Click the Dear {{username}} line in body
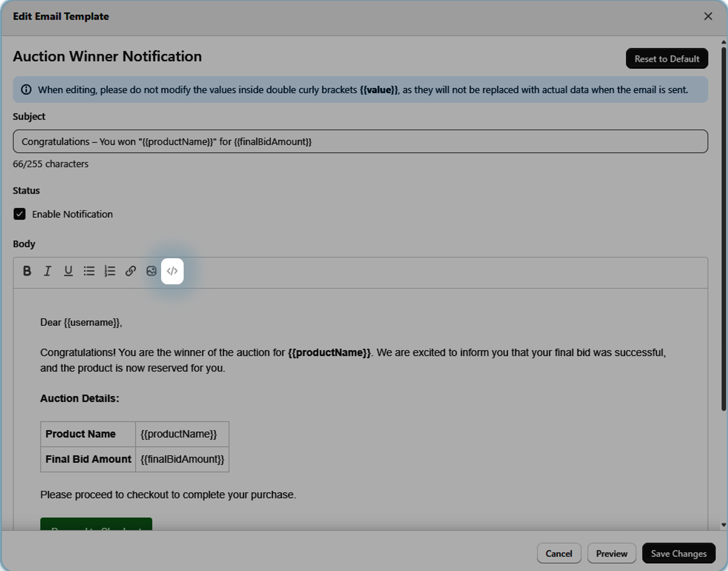This screenshot has width=728, height=571. [x=81, y=322]
